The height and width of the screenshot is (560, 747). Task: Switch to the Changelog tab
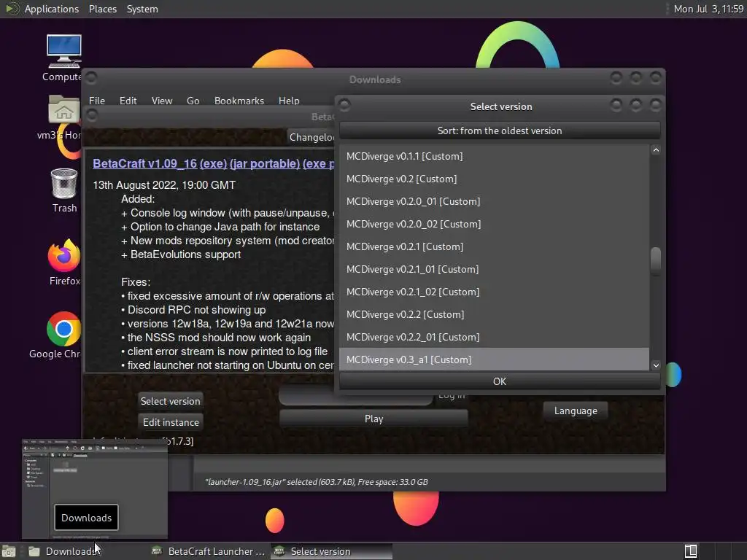tap(311, 137)
